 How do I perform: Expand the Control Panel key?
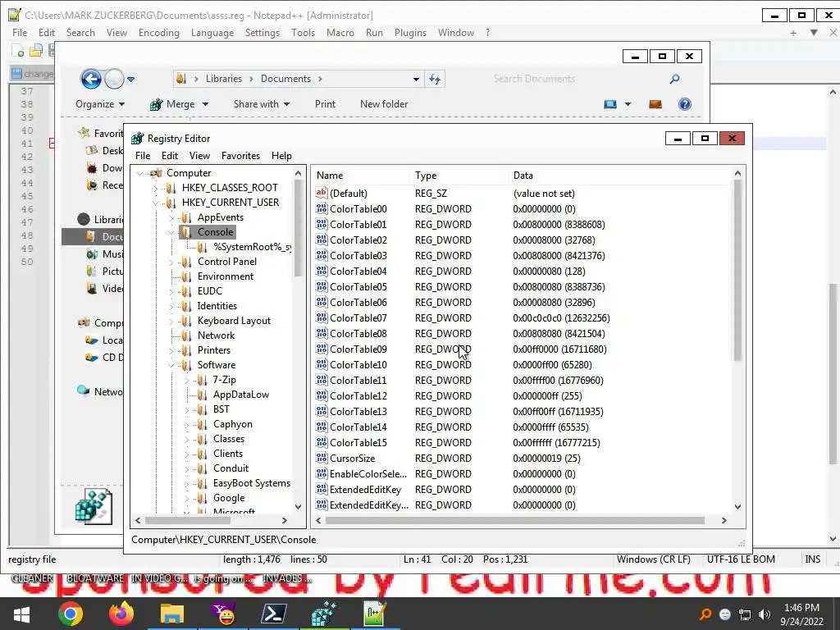[171, 262]
